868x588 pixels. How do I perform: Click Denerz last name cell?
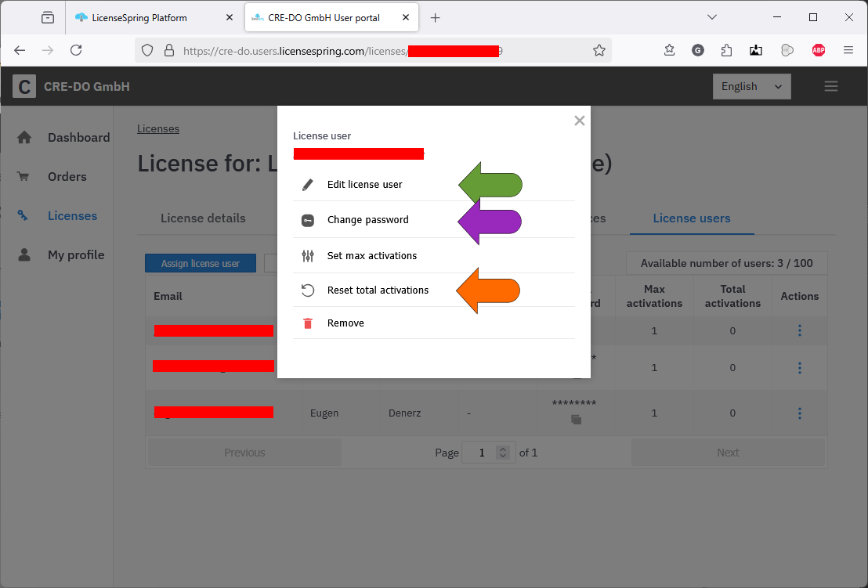[405, 413]
